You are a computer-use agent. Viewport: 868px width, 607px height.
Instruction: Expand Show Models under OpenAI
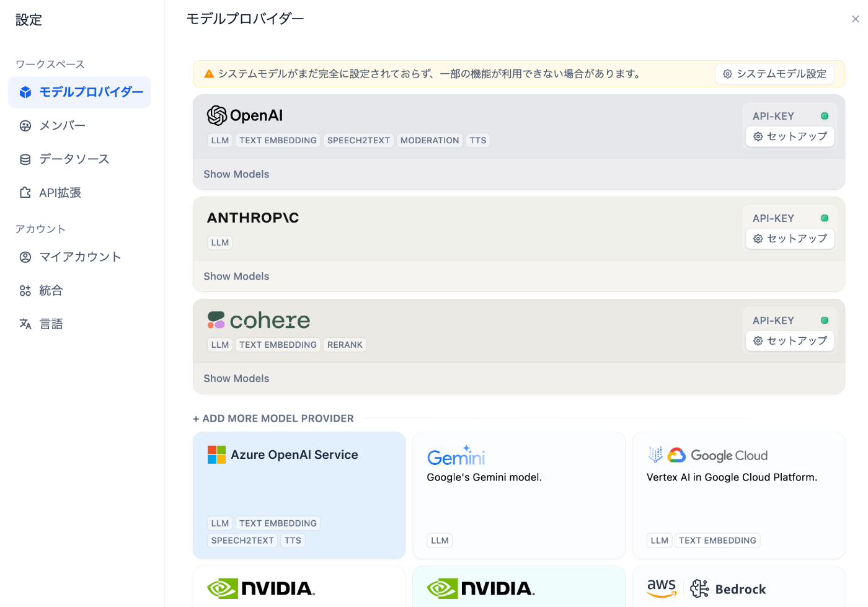point(236,174)
